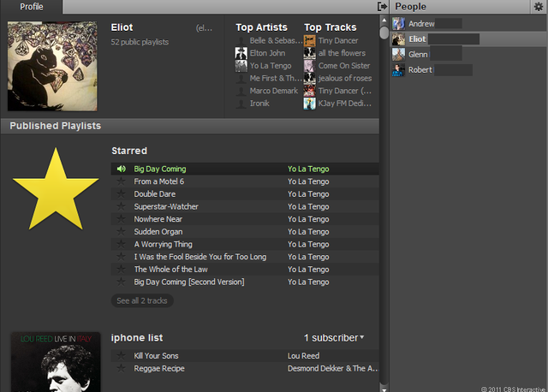Viewport: 548px width, 392px height.
Task: Open the iphone list playlist title
Action: (137, 338)
